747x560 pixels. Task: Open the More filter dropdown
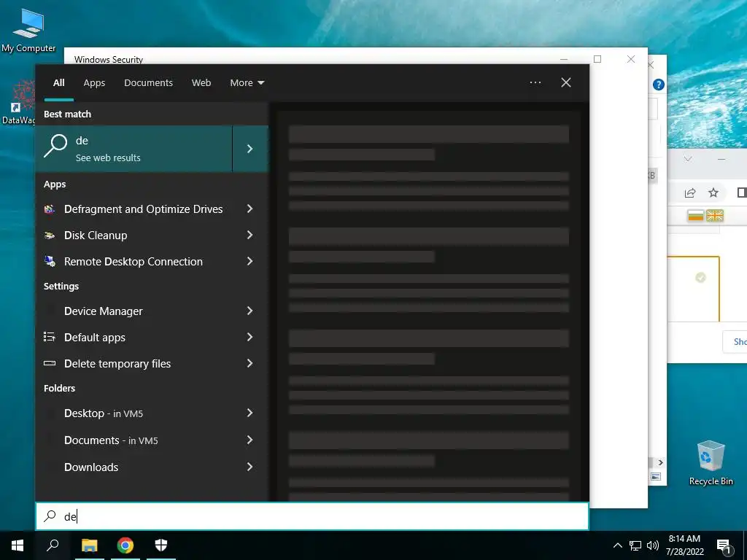click(x=247, y=83)
